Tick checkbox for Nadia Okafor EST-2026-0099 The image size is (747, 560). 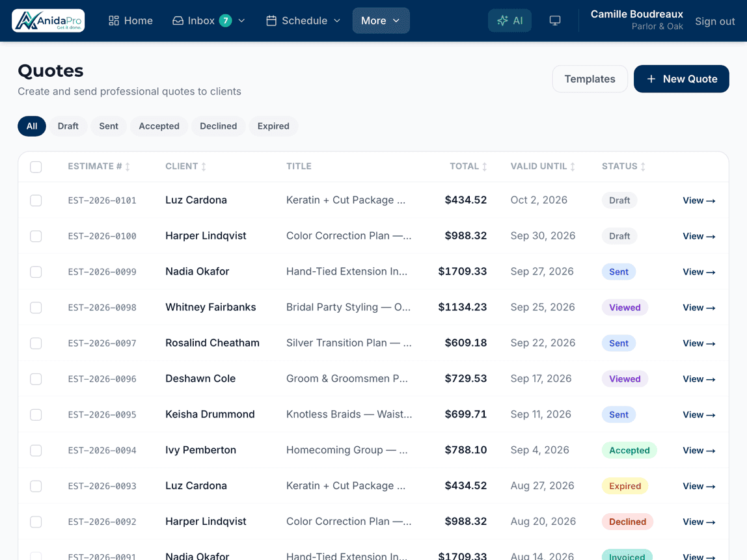tap(36, 272)
